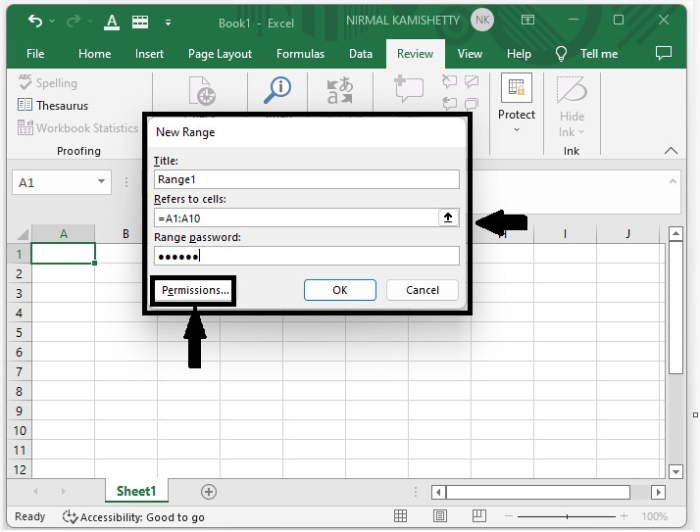Confirm the New Range with OK

click(x=340, y=290)
